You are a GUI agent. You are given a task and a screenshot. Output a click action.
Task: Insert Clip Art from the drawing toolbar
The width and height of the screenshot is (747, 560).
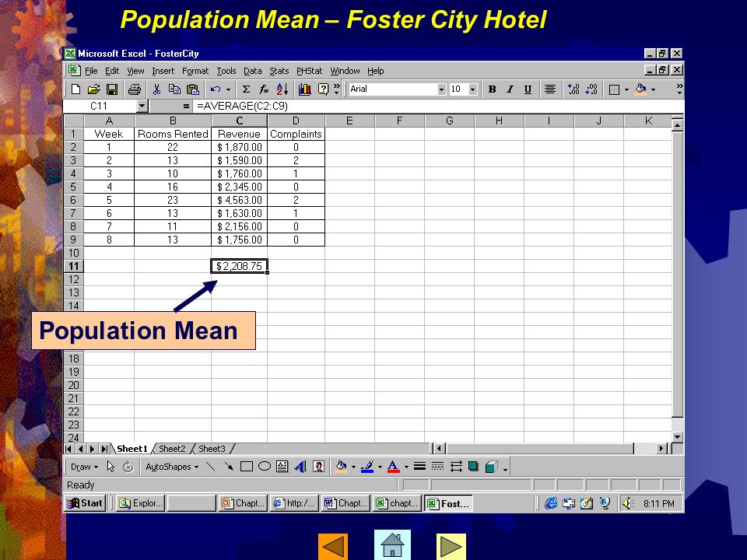point(318,467)
